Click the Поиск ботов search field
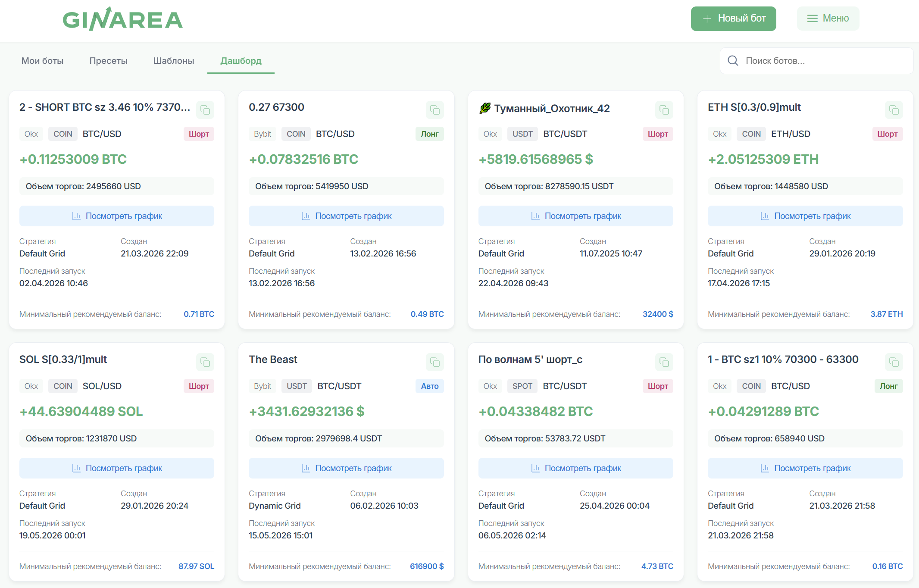919x588 pixels. click(816, 61)
